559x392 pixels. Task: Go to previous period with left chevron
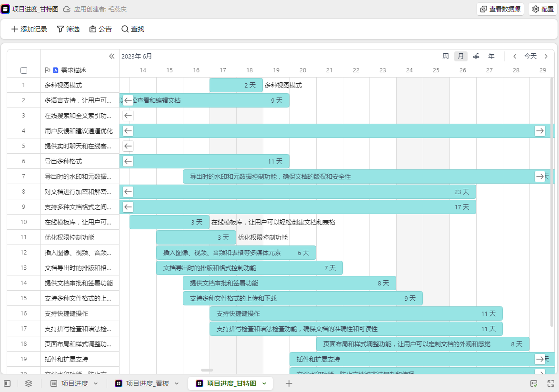[515, 56]
